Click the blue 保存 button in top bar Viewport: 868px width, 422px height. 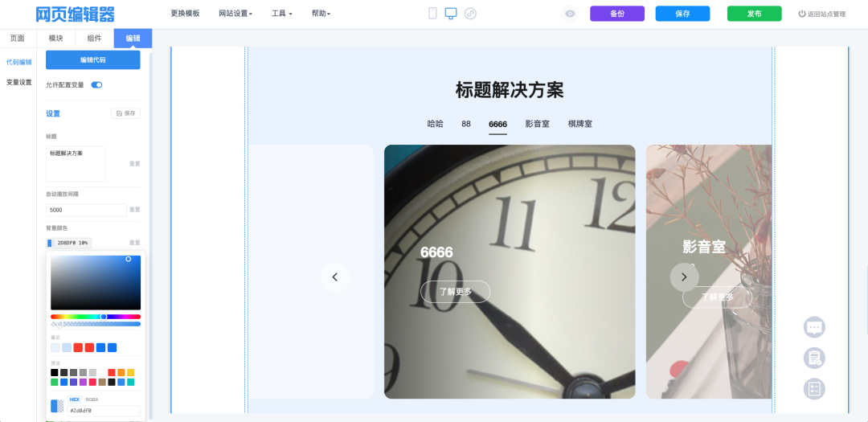tap(682, 14)
